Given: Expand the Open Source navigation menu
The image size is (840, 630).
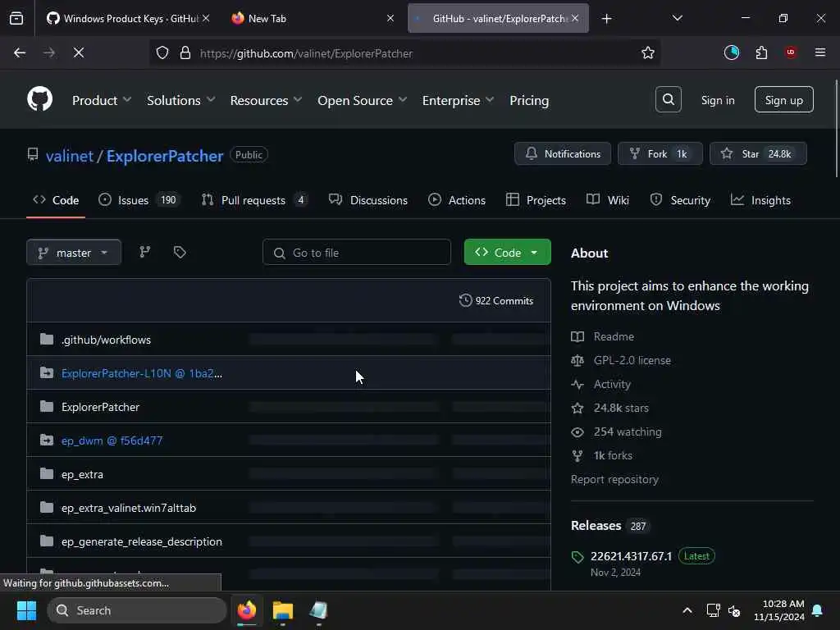Looking at the screenshot, I should (362, 100).
